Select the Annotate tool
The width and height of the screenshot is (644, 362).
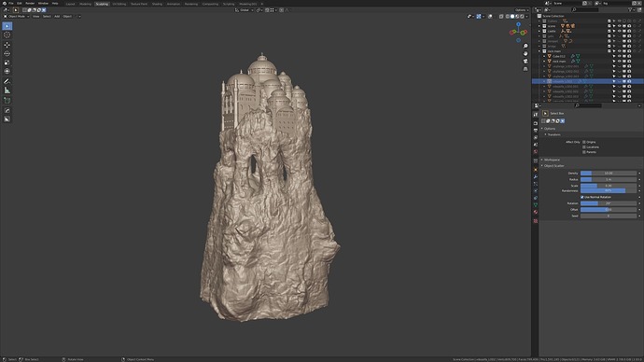tap(7, 81)
